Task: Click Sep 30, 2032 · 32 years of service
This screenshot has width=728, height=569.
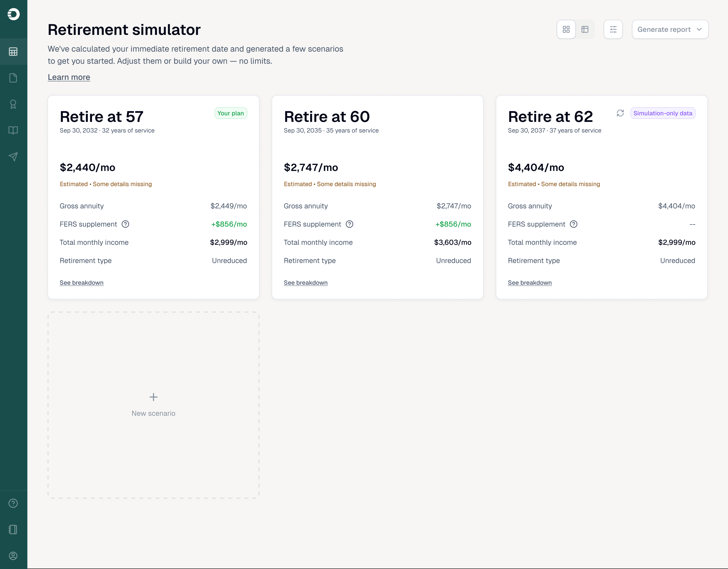Action: (107, 130)
